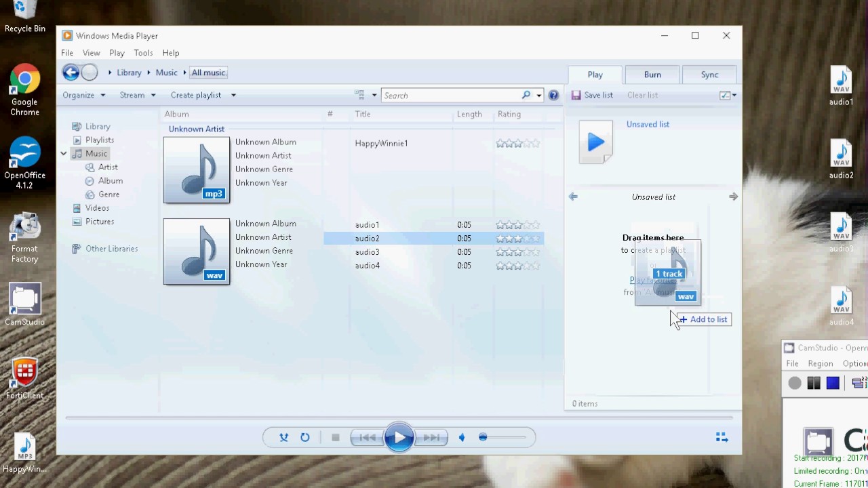Collapse the Music tree node arrow
This screenshot has height=488, width=868.
(64, 154)
